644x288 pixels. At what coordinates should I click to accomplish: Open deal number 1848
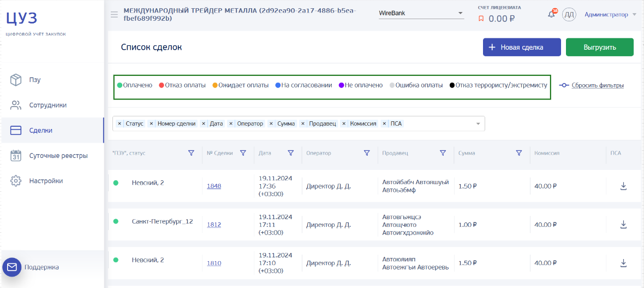(x=214, y=186)
